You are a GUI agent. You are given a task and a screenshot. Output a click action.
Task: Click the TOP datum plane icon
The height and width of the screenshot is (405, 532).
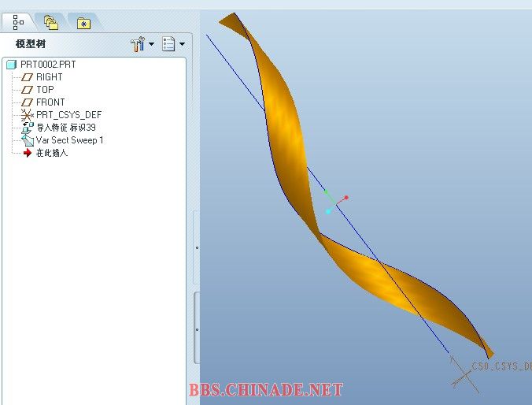point(27,90)
